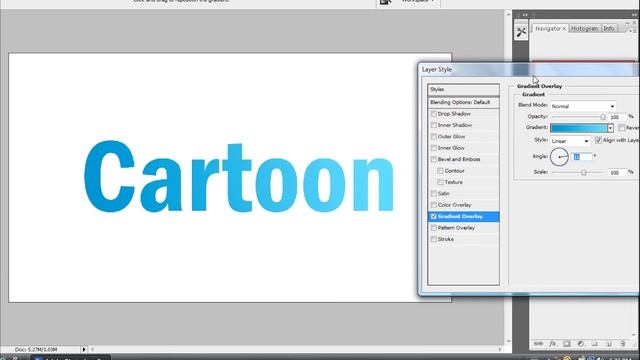The height and width of the screenshot is (360, 640).
Task: Open the status bar info arrow menu
Action: tap(84, 349)
